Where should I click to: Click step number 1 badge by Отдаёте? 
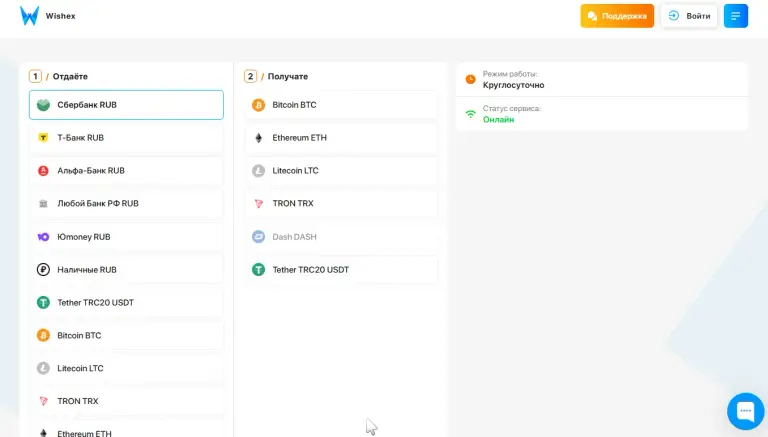pos(35,76)
